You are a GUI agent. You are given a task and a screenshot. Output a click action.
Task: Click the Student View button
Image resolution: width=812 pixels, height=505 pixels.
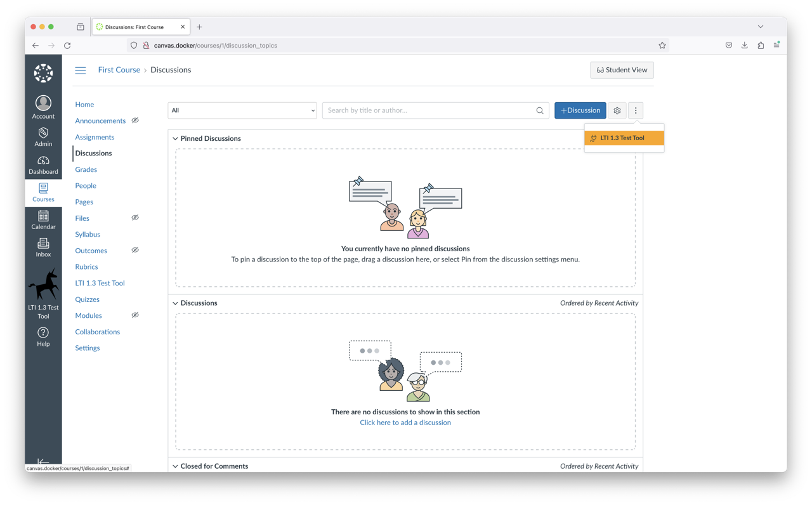pos(622,70)
